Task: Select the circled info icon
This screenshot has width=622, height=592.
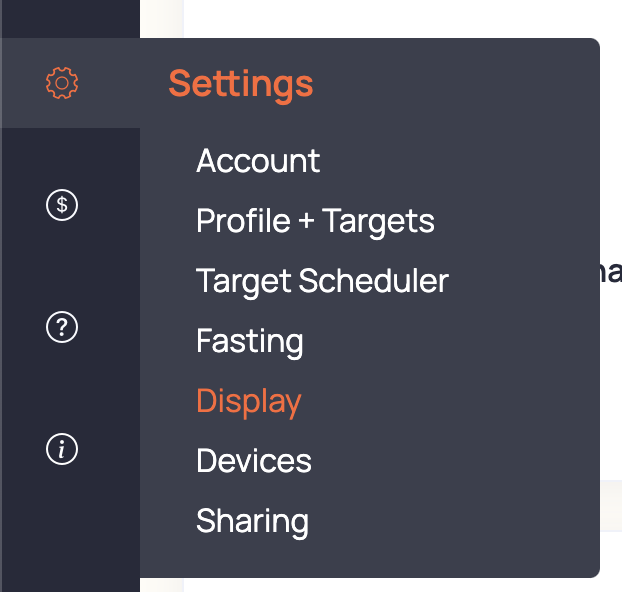Action: click(62, 449)
